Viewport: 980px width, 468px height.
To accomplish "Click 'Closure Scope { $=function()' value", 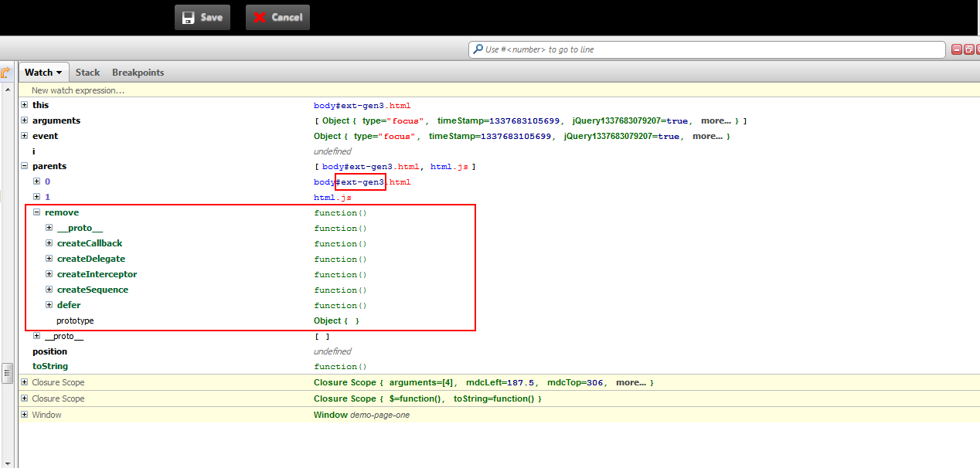I will (x=427, y=398).
